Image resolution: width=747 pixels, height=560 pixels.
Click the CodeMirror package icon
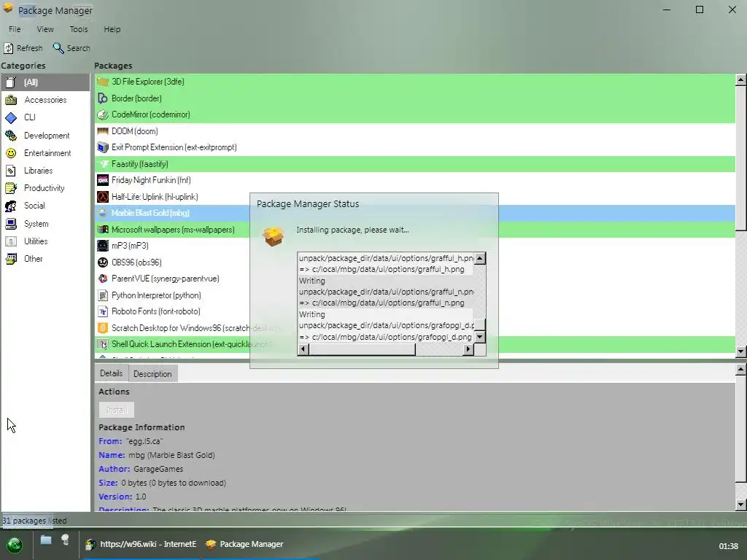103,114
